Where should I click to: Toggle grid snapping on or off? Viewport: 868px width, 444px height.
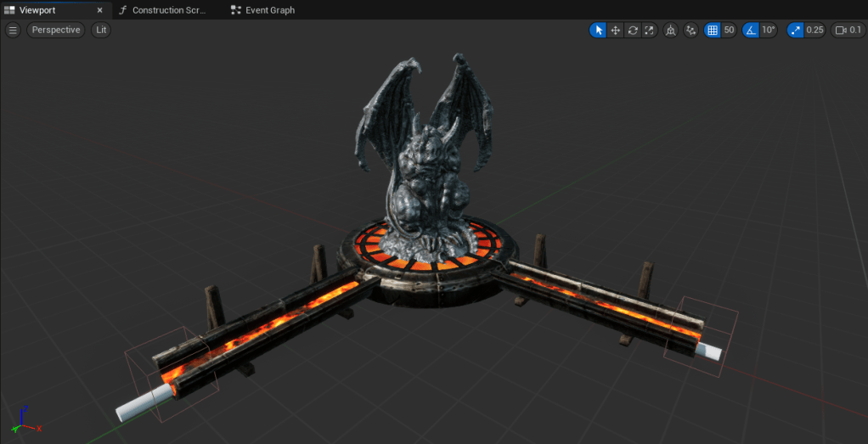713,30
